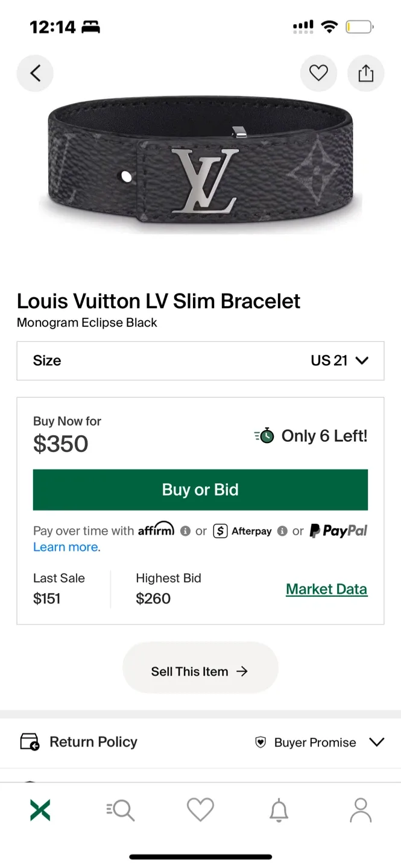401x868 pixels.
Task: Tap the Afterpay info icon
Action: [x=282, y=531]
